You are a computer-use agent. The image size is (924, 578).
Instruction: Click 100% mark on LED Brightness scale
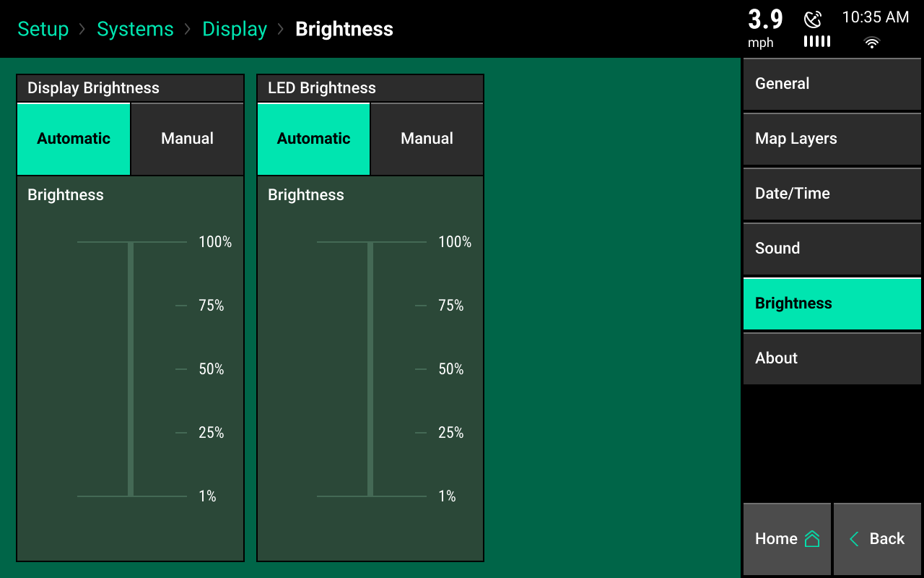coord(455,242)
